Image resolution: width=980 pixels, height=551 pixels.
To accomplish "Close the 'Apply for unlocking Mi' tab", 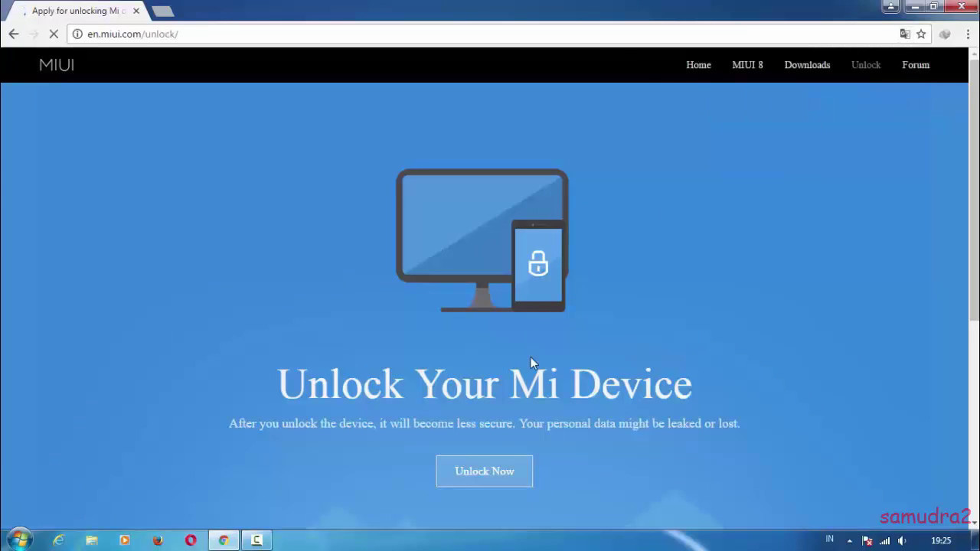I will point(136,11).
